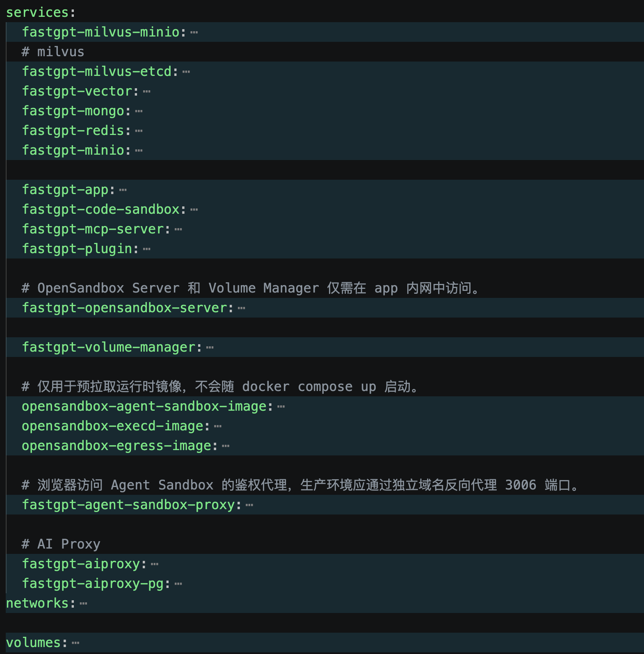Screen dimensions: 644x654
Task: Unfold the networks section ellipsis marker
Action: click(84, 604)
